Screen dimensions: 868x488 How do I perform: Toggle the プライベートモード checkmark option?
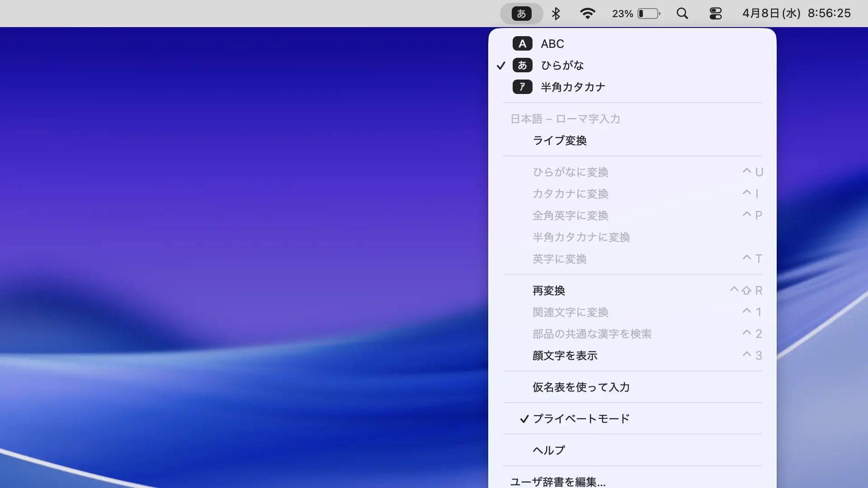581,419
